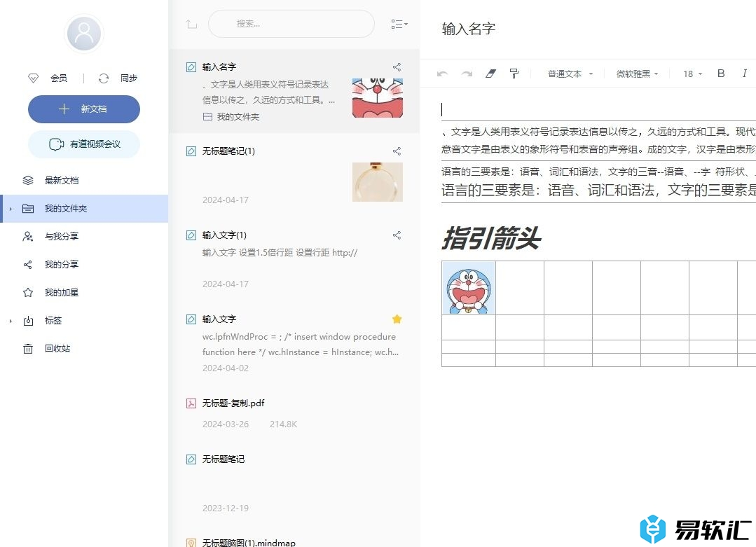756x547 pixels.
Task: Click the redo arrow in editor toolbar
Action: (x=467, y=74)
